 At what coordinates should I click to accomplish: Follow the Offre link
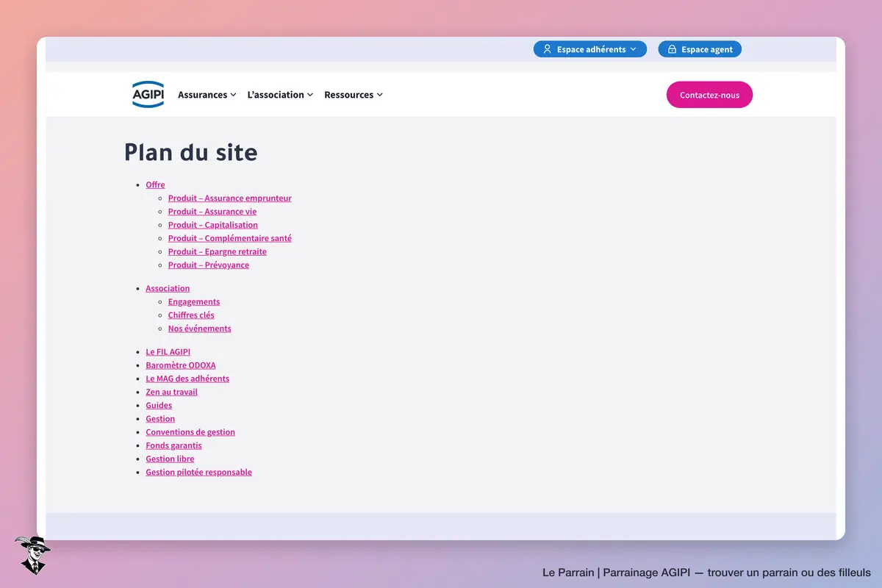click(155, 185)
